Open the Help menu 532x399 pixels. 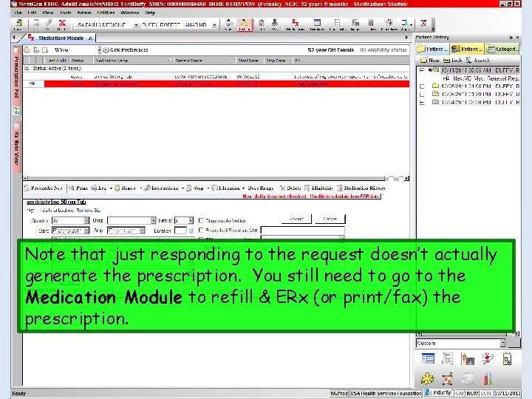150,13
